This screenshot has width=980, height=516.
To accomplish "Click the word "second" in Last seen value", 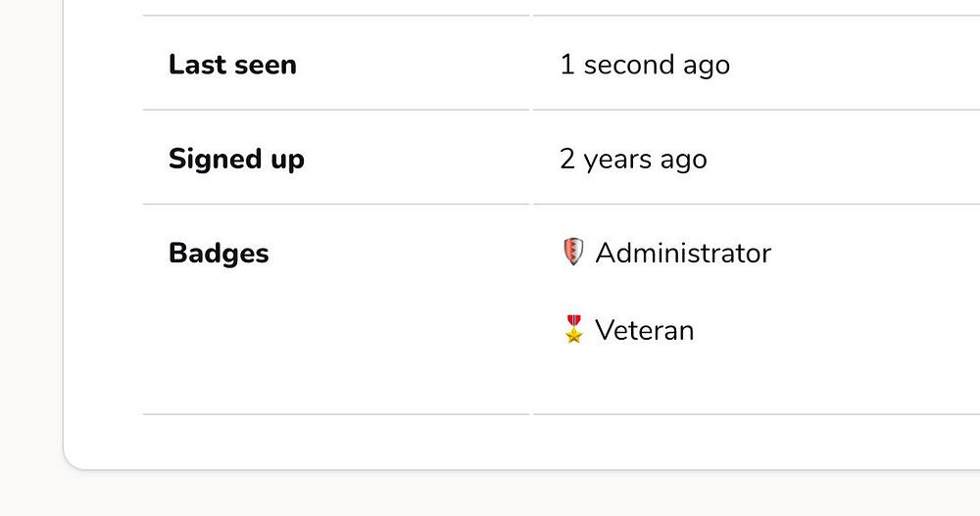I will coord(629,65).
